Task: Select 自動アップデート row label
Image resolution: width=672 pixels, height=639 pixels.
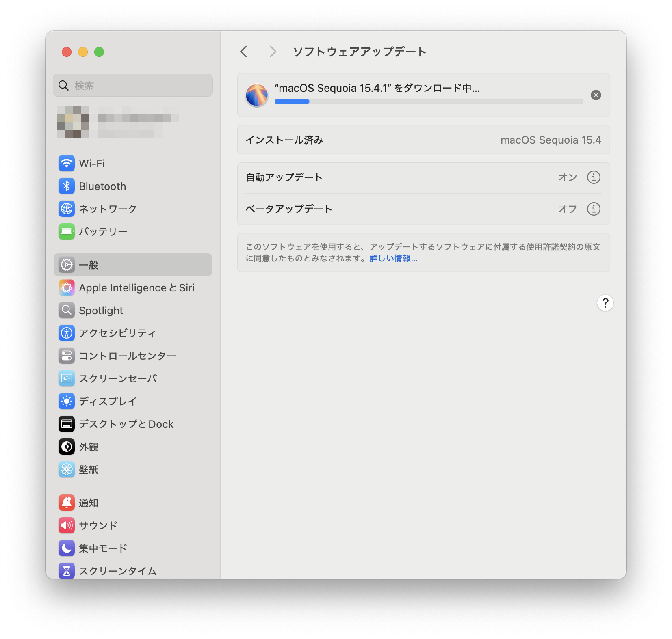Action: click(x=284, y=177)
